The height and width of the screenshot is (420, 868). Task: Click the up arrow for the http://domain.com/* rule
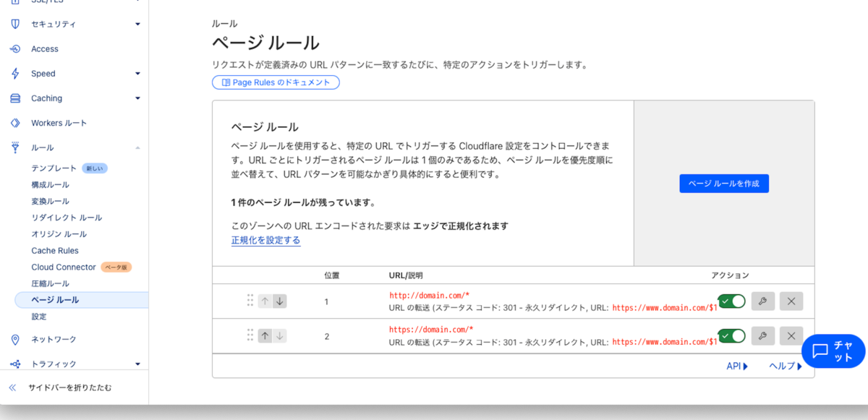(265, 301)
